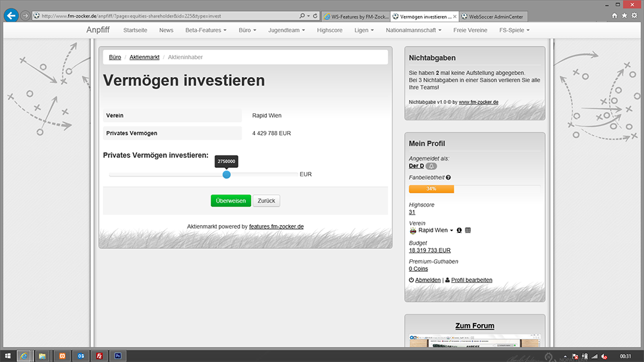Open the Jugendteam navigation dropdown
This screenshot has width=644, height=362.
coord(288,30)
